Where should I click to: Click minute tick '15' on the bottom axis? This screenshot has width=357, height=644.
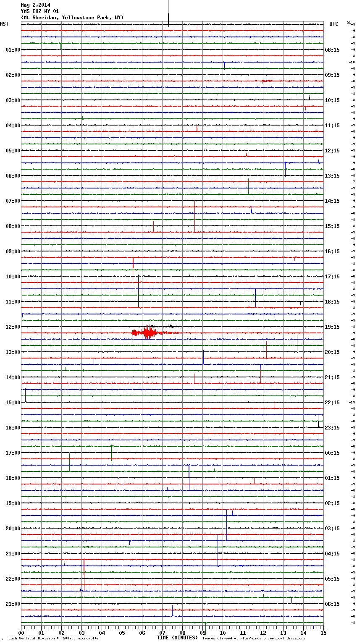(323, 633)
